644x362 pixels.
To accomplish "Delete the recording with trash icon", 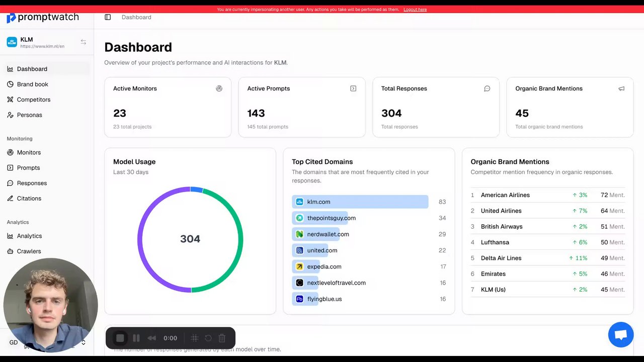I will point(222,338).
